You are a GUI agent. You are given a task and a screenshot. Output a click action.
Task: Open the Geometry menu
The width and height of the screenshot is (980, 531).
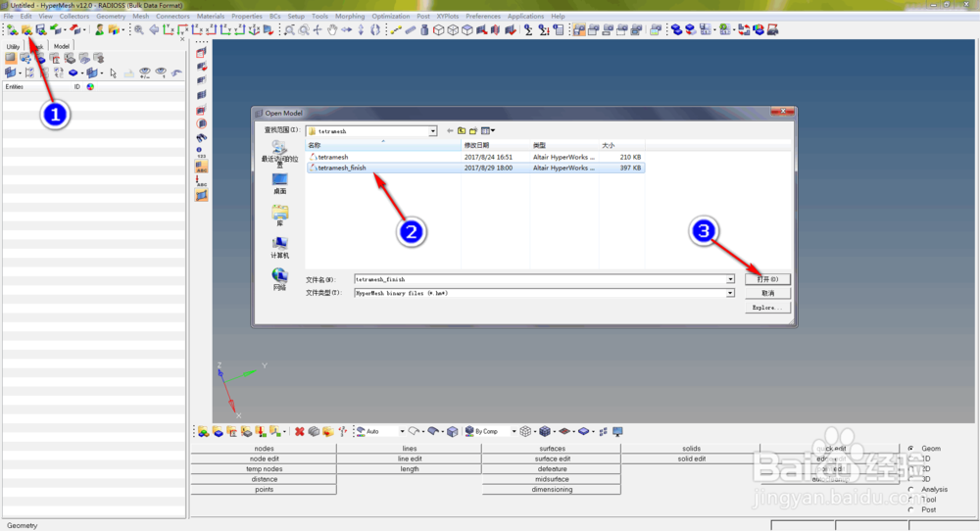tap(111, 17)
